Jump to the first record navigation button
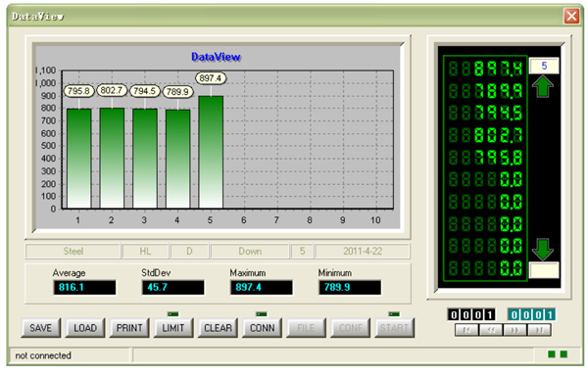This screenshot has height=374, width=588. point(466,330)
